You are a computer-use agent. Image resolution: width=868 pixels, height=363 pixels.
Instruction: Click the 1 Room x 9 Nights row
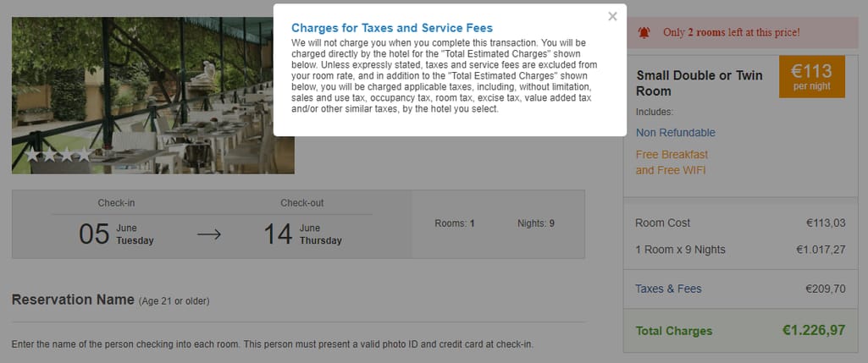point(740,250)
